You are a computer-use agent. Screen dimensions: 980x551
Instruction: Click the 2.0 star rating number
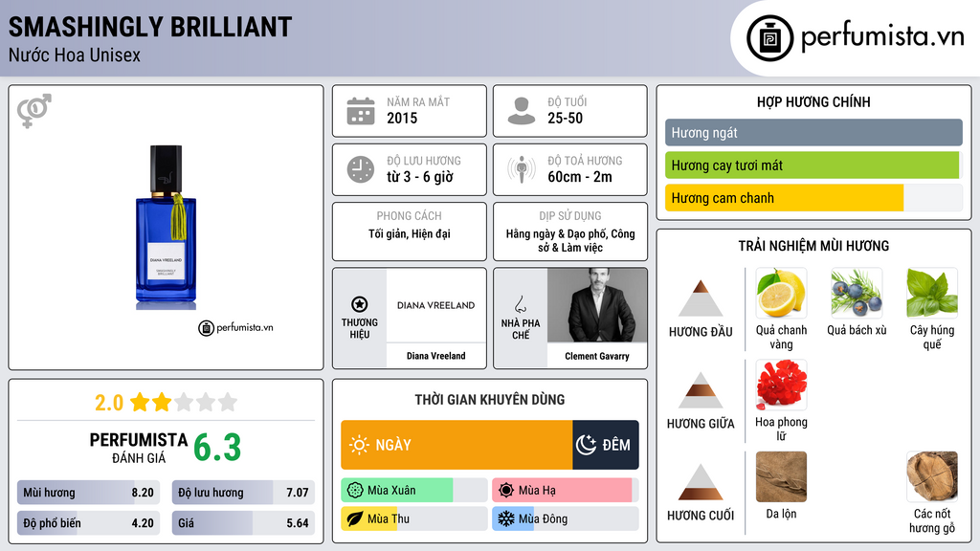pos(109,403)
